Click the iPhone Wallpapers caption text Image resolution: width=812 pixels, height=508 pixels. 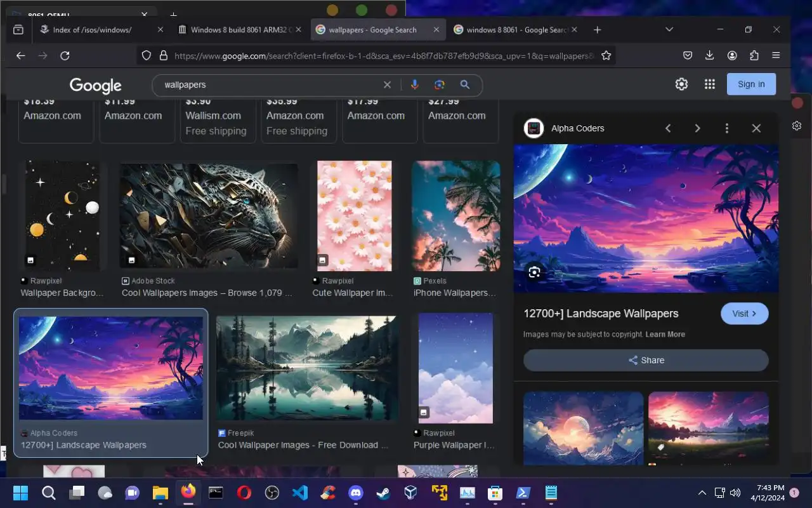point(455,293)
